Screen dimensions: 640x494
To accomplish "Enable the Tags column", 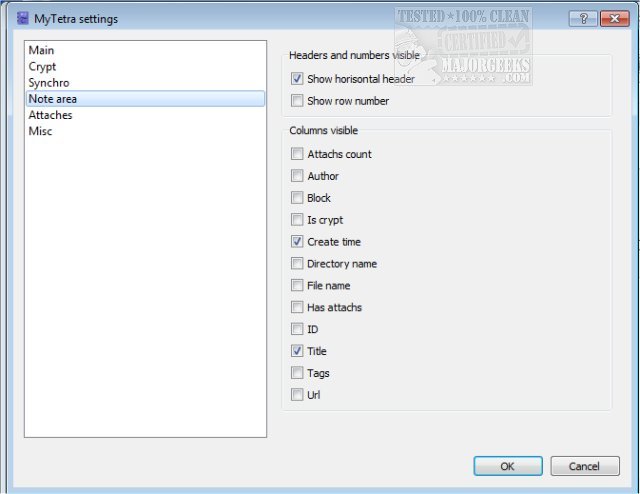I will coord(297,373).
